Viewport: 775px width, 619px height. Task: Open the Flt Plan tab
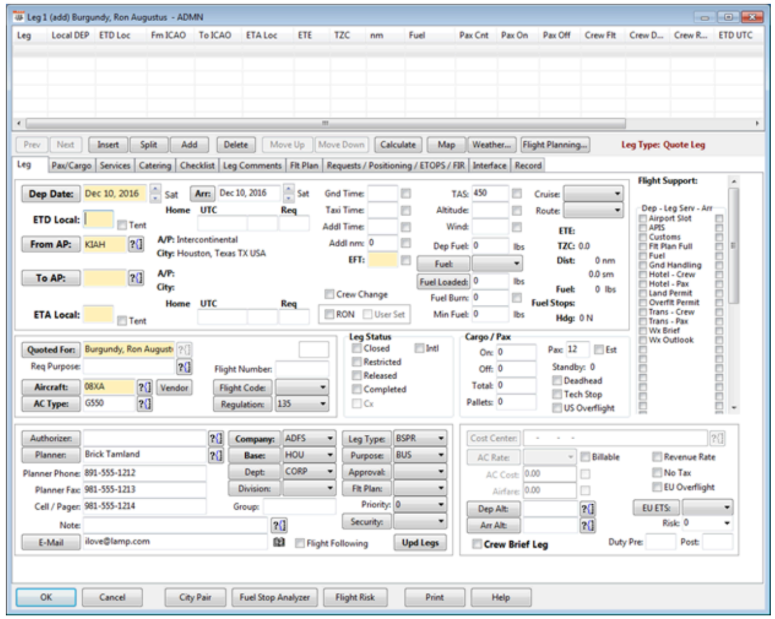(303, 166)
